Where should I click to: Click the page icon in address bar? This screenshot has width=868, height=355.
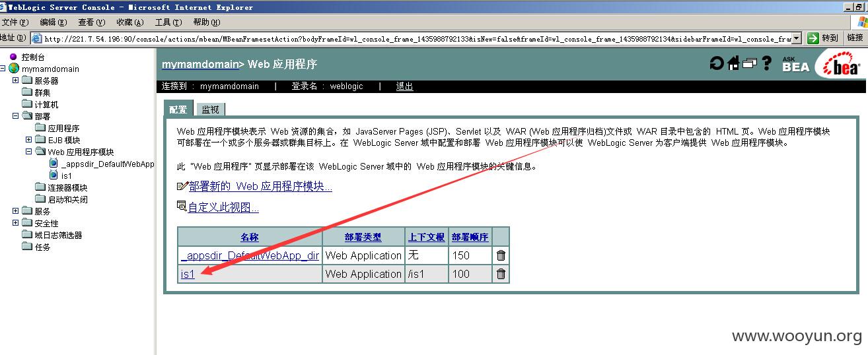coord(37,38)
